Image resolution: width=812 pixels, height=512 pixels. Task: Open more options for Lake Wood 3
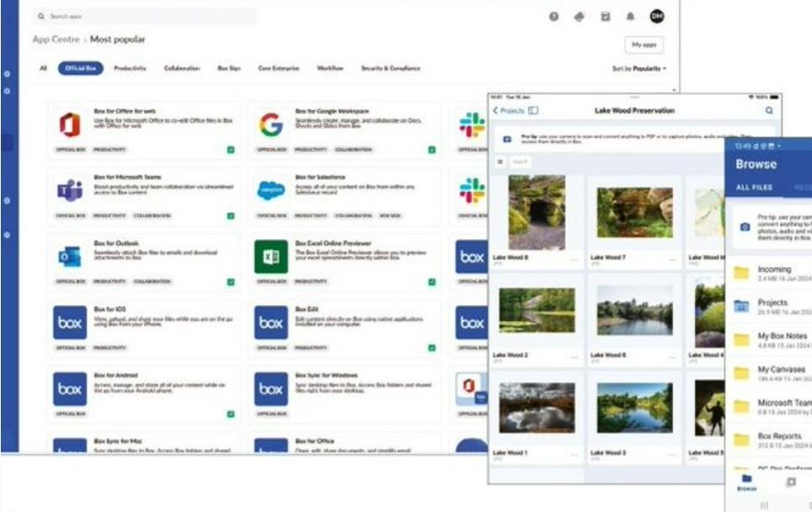coord(672,455)
